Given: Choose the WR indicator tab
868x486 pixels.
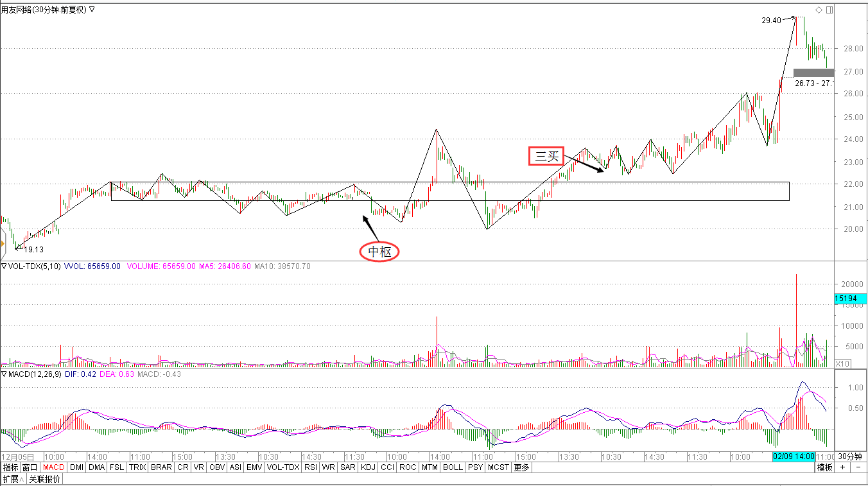Looking at the screenshot, I should tap(329, 467).
